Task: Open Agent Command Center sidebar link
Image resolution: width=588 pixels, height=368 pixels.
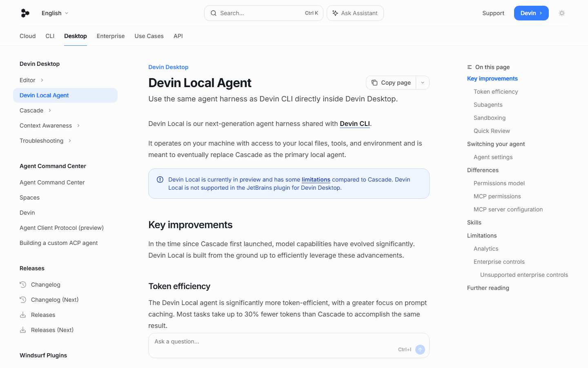Action: (x=52, y=182)
